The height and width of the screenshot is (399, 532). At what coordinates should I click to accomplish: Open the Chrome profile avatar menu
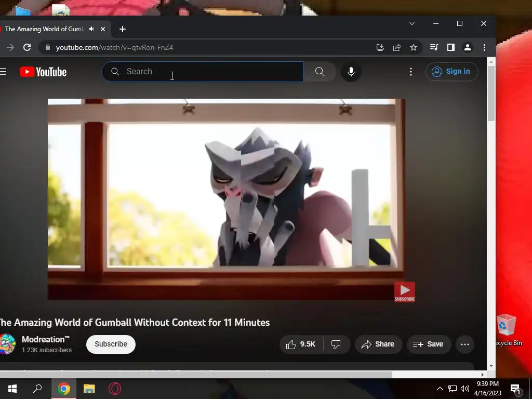tap(467, 47)
